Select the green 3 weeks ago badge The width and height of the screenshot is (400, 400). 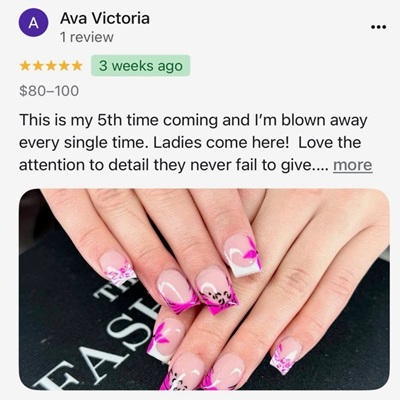(x=140, y=66)
